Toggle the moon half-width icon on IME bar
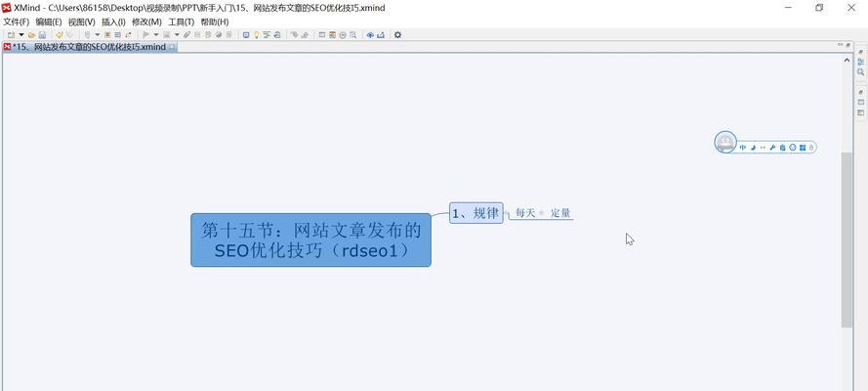The height and width of the screenshot is (391, 868). [754, 148]
